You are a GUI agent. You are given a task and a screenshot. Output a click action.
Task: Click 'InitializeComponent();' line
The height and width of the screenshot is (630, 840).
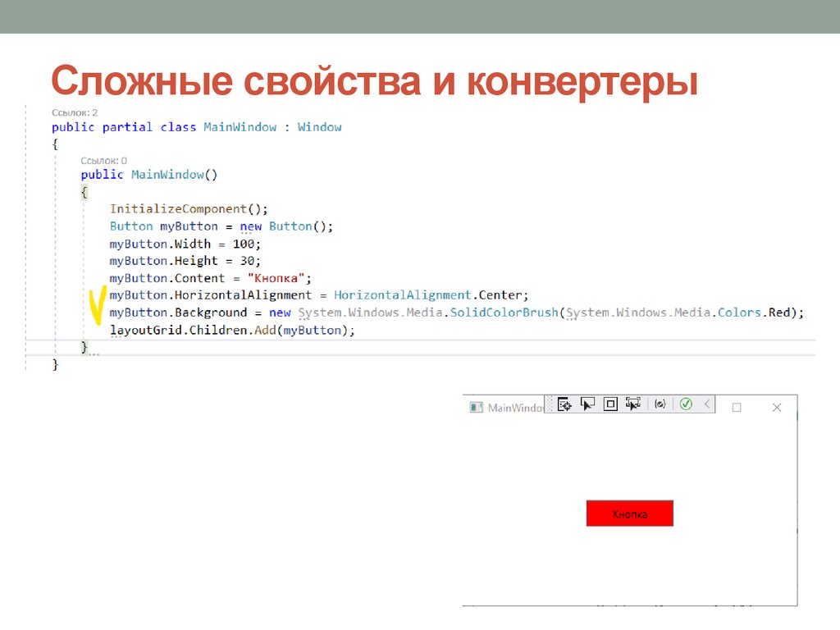pyautogui.click(x=189, y=209)
